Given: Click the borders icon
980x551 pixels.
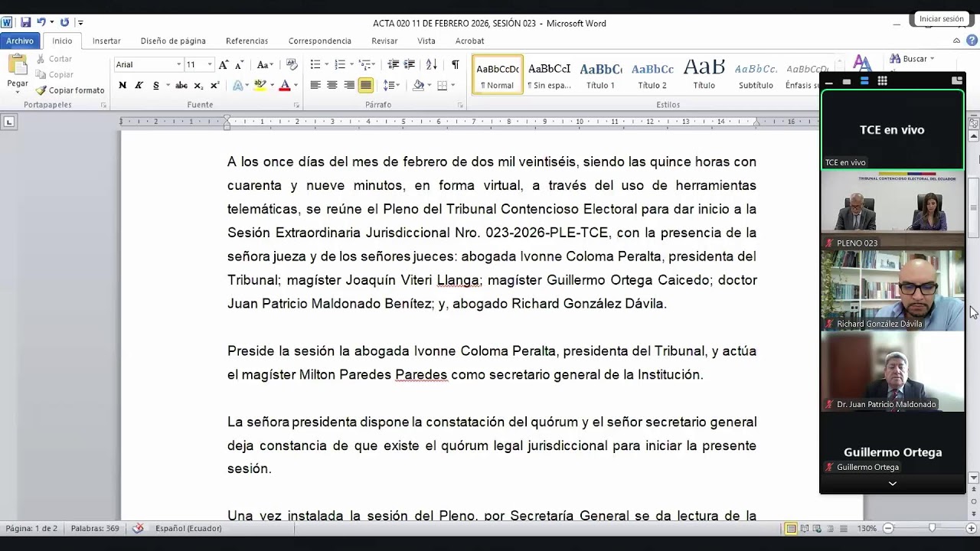Looking at the screenshot, I should (x=442, y=86).
